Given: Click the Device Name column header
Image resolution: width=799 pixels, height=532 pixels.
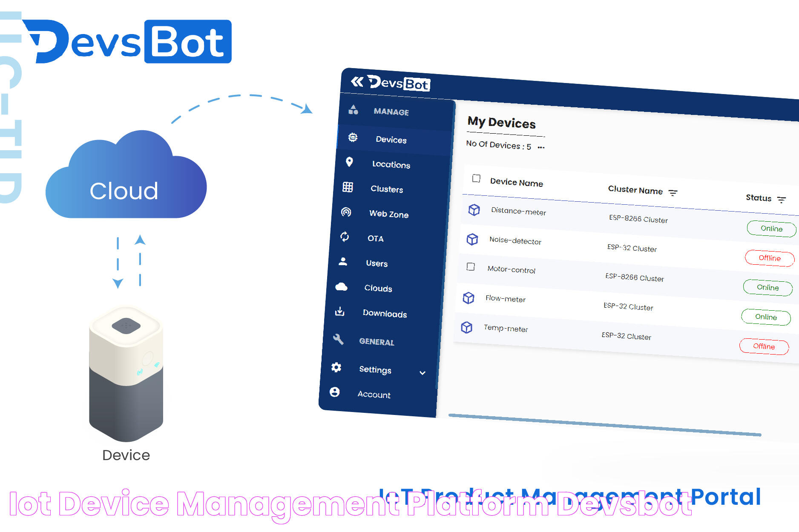Looking at the screenshot, I should [517, 182].
